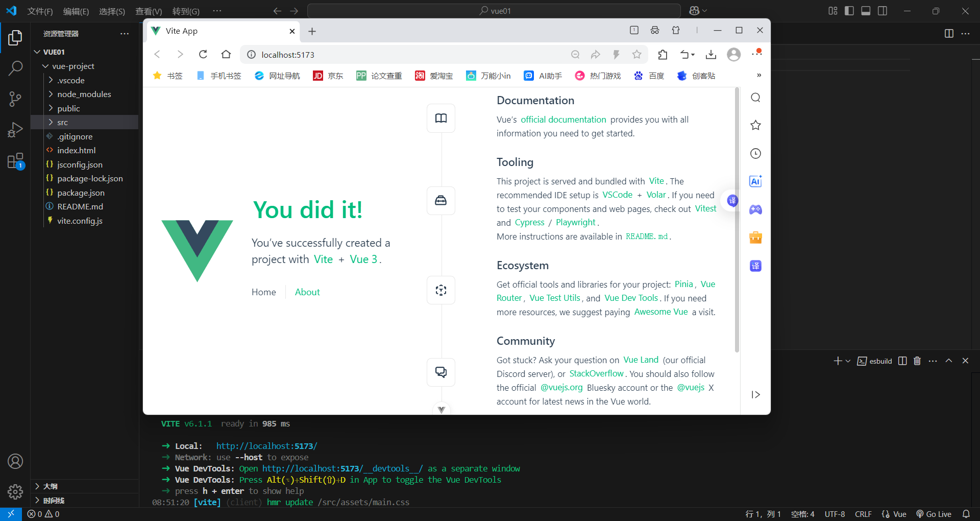980x521 pixels.
Task: Open the Source Control view
Action: [15, 99]
